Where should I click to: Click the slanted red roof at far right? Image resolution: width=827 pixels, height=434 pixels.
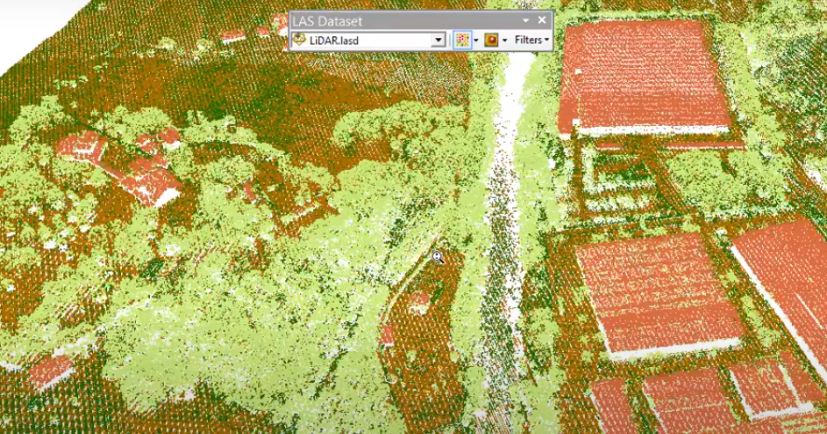(x=787, y=270)
